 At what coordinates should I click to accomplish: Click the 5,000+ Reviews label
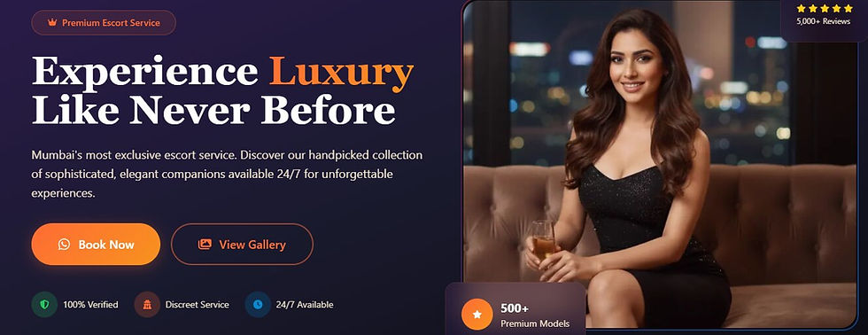[823, 21]
